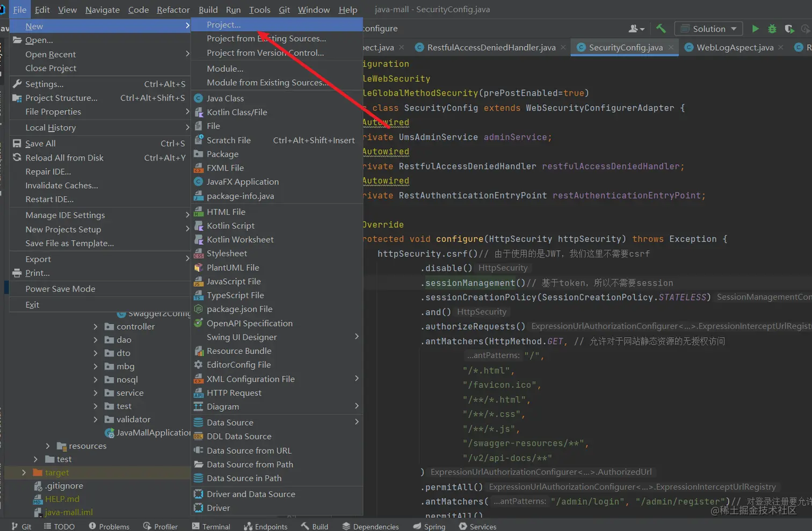Expand the target folder in project tree
The height and width of the screenshot is (531, 812).
[x=24, y=472]
